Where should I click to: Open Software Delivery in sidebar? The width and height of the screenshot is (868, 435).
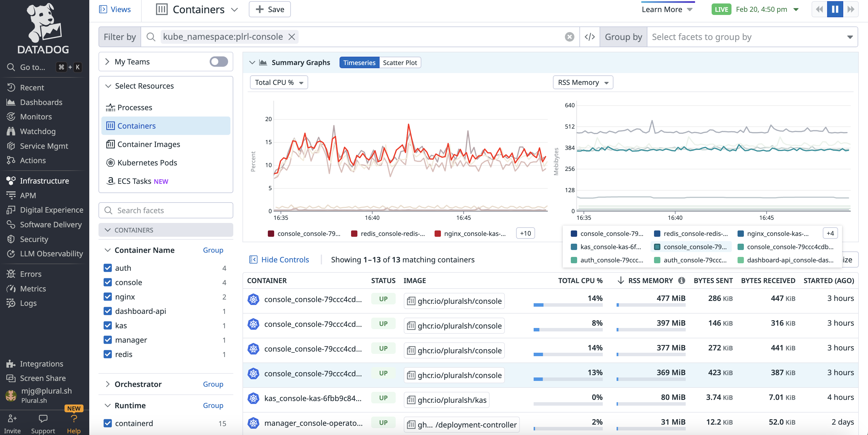[51, 224]
